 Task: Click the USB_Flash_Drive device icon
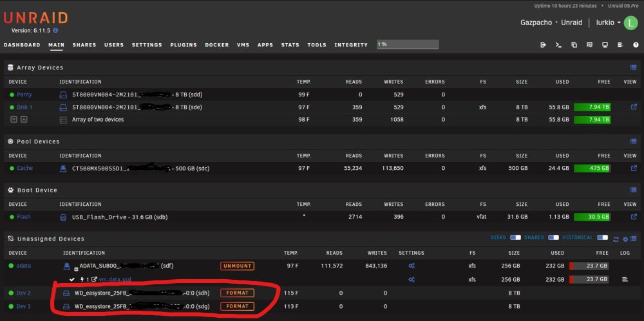coord(63,217)
